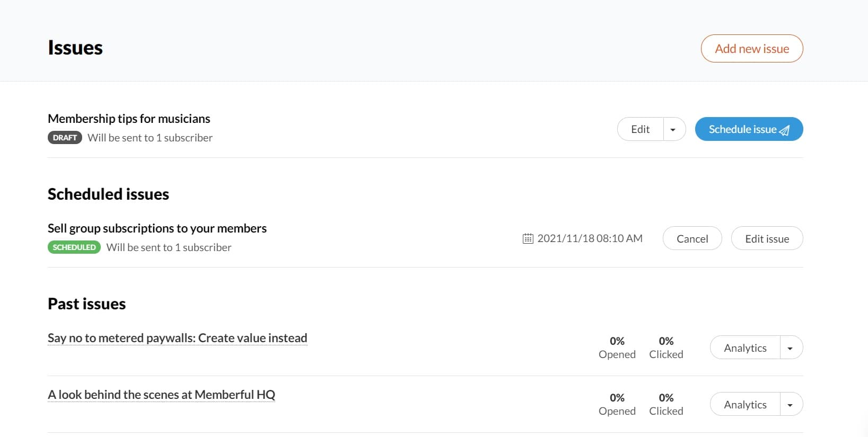Select Sell group subscriptions to your members title
This screenshot has height=437, width=868.
157,228
